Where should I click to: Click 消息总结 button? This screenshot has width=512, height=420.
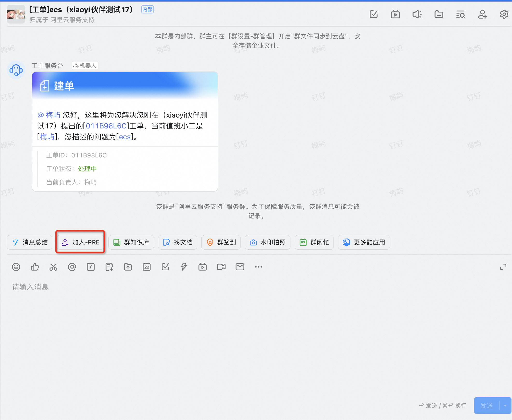[x=30, y=242]
